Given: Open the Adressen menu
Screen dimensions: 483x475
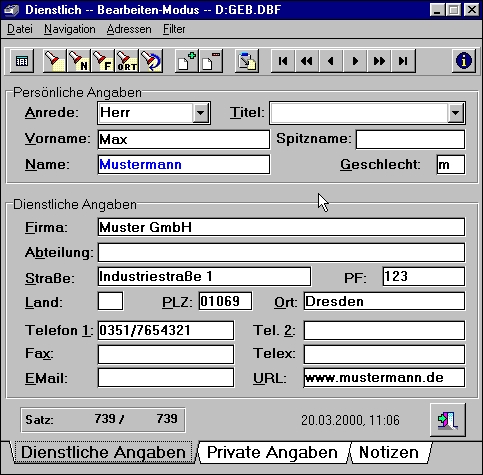Looking at the screenshot, I should point(129,29).
